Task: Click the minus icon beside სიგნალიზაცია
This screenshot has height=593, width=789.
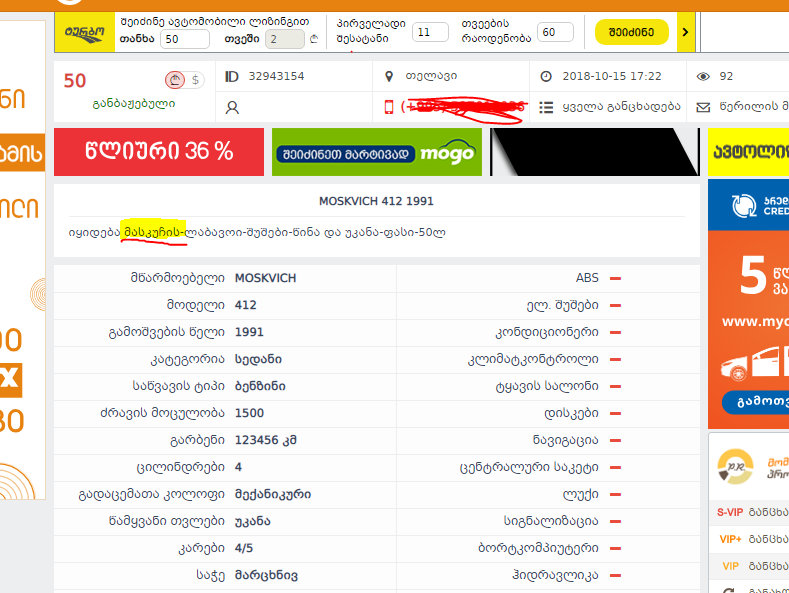Action: click(x=615, y=522)
